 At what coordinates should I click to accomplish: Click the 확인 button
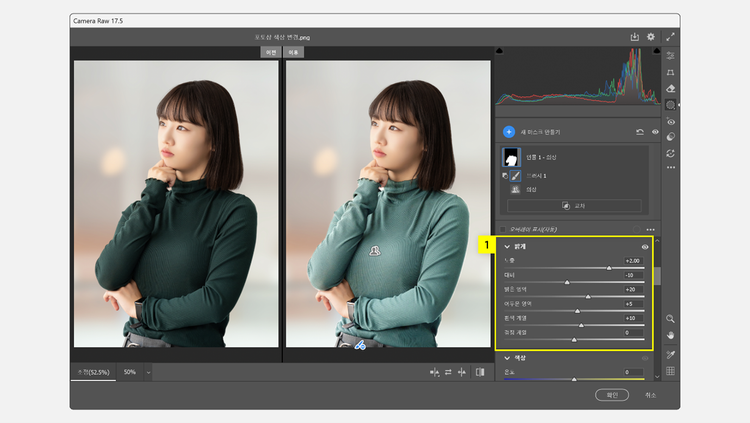613,394
